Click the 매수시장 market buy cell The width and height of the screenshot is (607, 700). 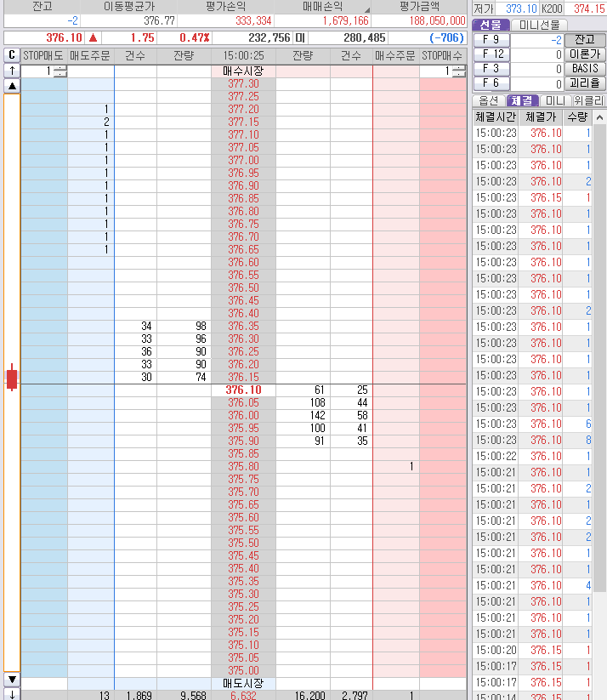[x=243, y=71]
